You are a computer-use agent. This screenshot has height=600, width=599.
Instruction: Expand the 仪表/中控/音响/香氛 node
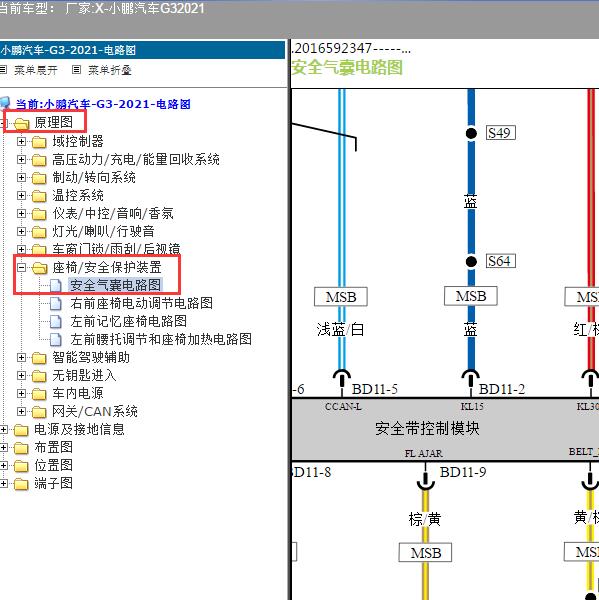coord(21,214)
